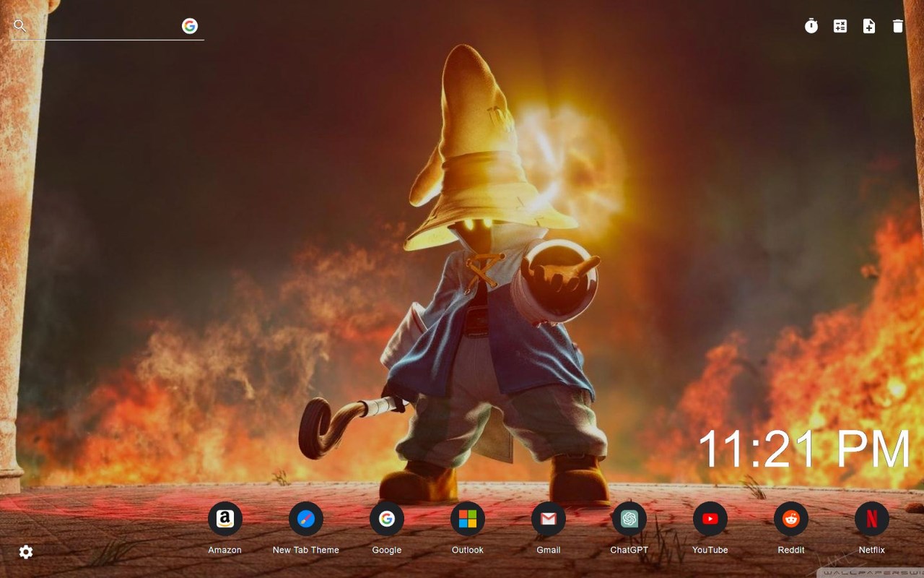The height and width of the screenshot is (578, 924).
Task: Click the Google logo in search bar
Action: (190, 26)
